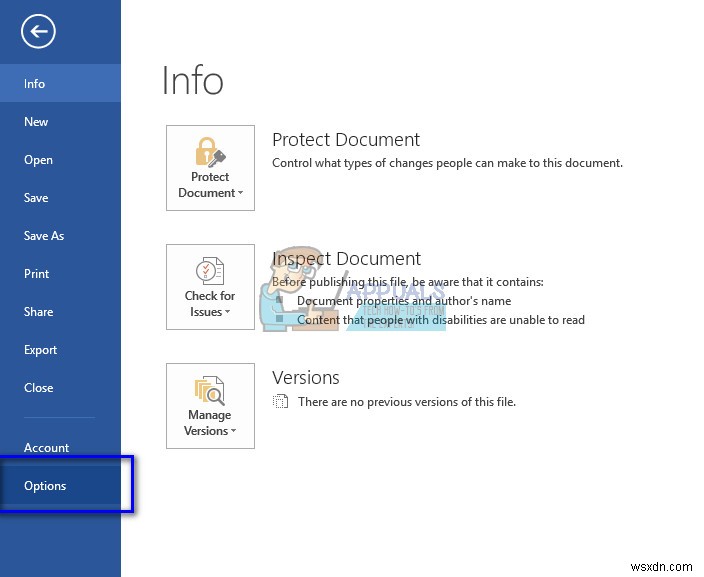
Task: Open Word Options from the sidebar
Action: point(60,486)
